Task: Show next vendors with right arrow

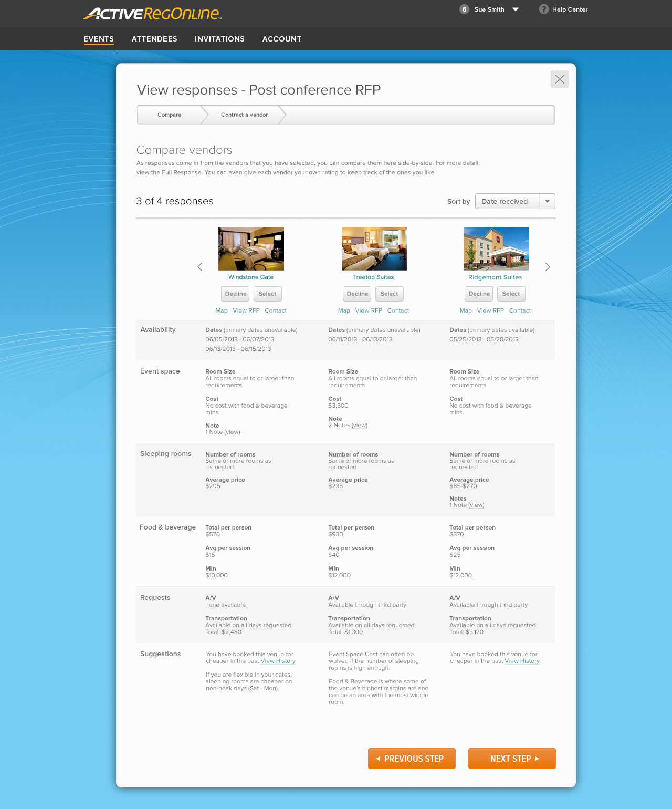Action: (548, 267)
